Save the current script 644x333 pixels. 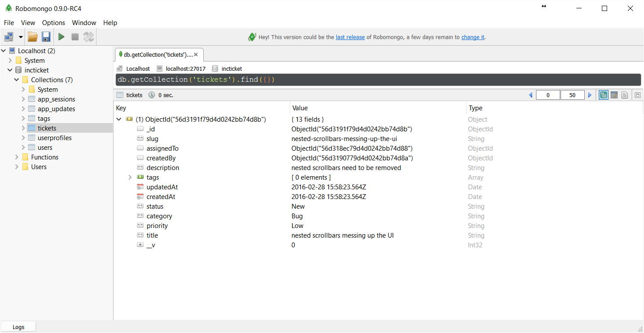(x=46, y=36)
